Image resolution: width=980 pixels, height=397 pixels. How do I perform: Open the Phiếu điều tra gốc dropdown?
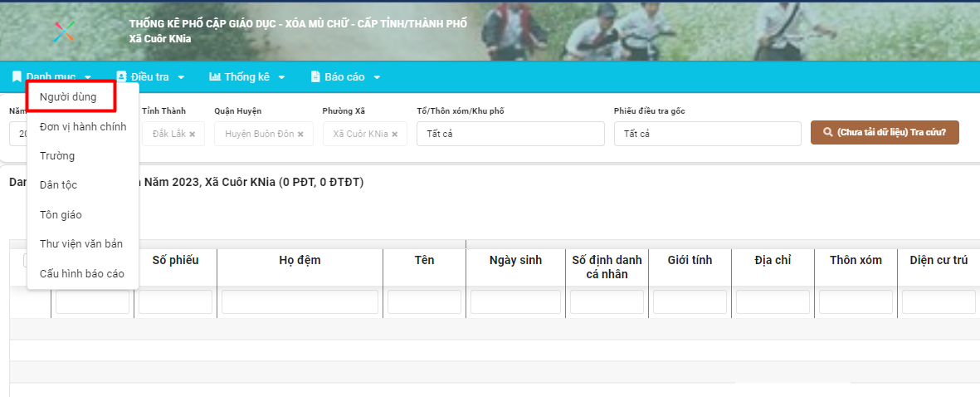click(x=707, y=134)
